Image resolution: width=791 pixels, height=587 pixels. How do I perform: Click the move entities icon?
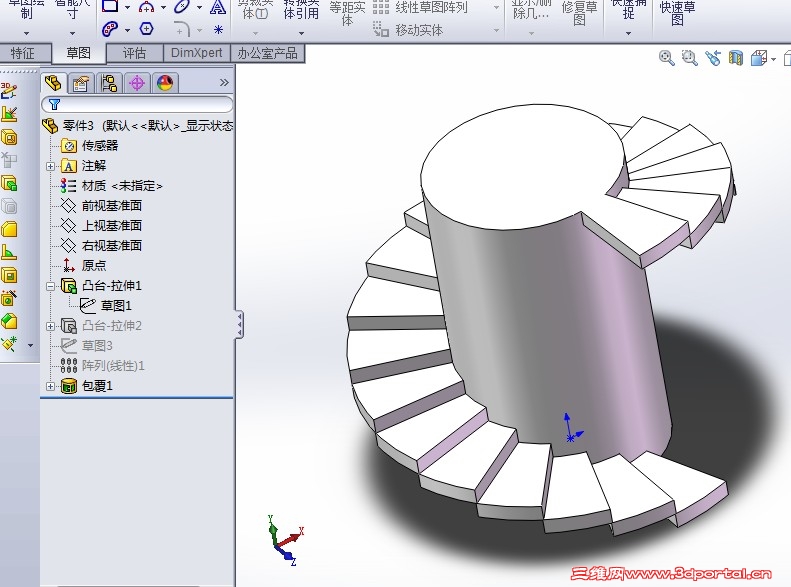[381, 29]
